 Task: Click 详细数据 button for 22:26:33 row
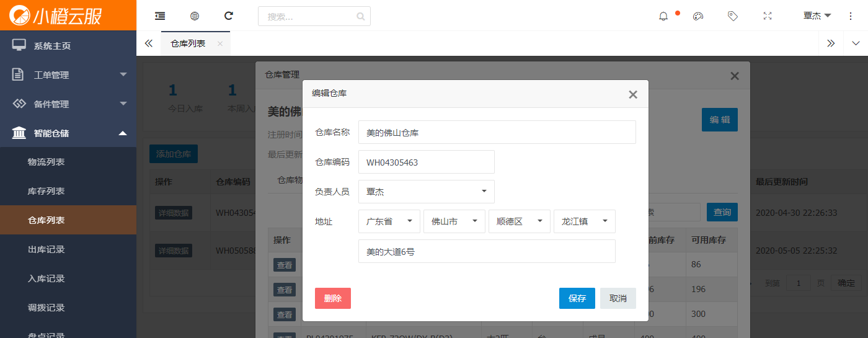[174, 213]
